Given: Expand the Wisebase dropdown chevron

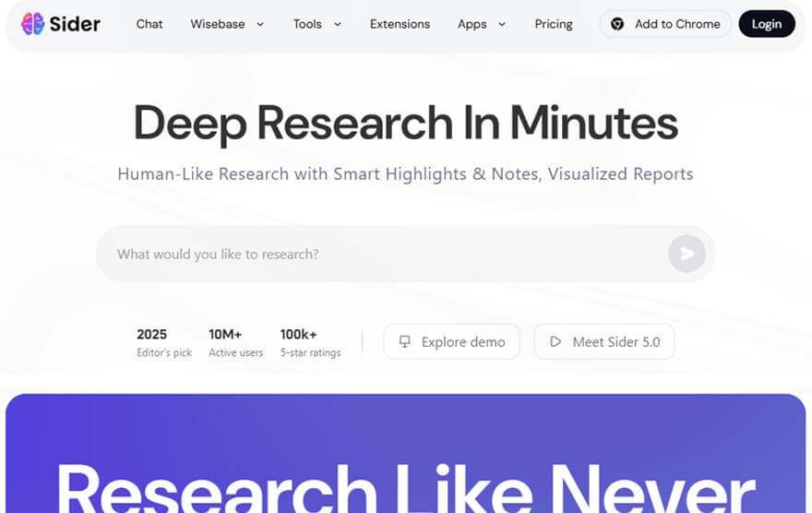Looking at the screenshot, I should pos(260,24).
